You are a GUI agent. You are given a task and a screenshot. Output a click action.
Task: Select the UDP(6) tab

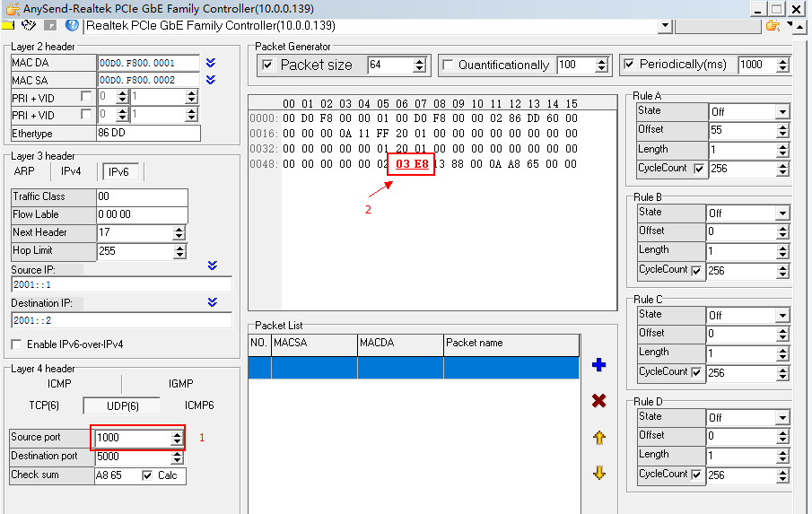click(x=122, y=405)
